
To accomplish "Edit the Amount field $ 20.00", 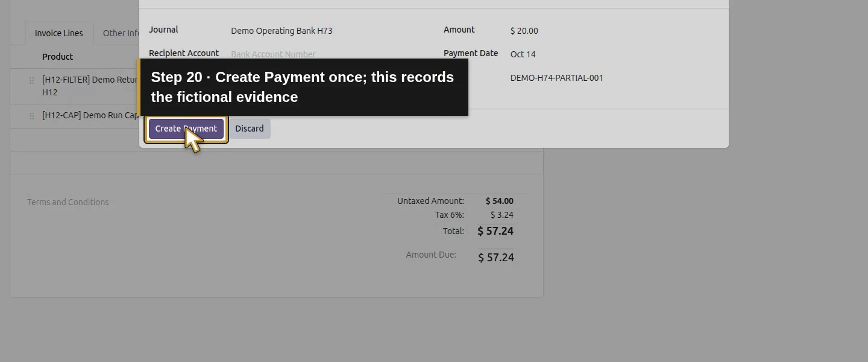I will tap(524, 31).
